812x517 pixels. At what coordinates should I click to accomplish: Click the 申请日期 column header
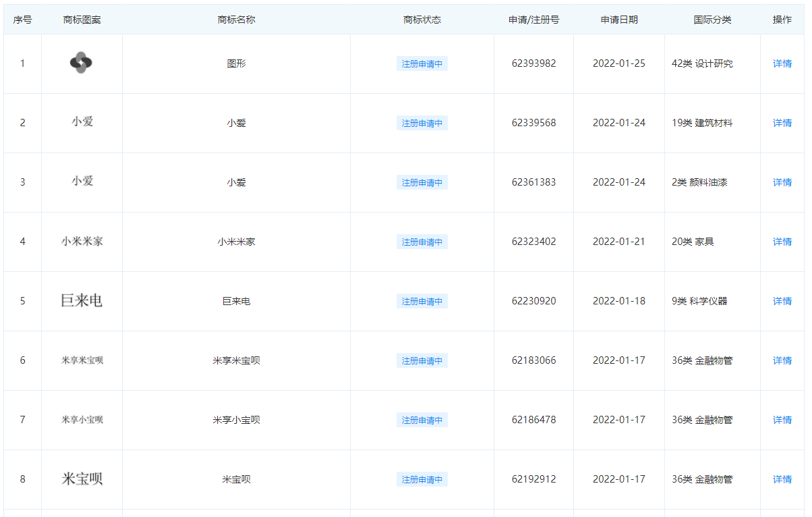pyautogui.click(x=619, y=20)
